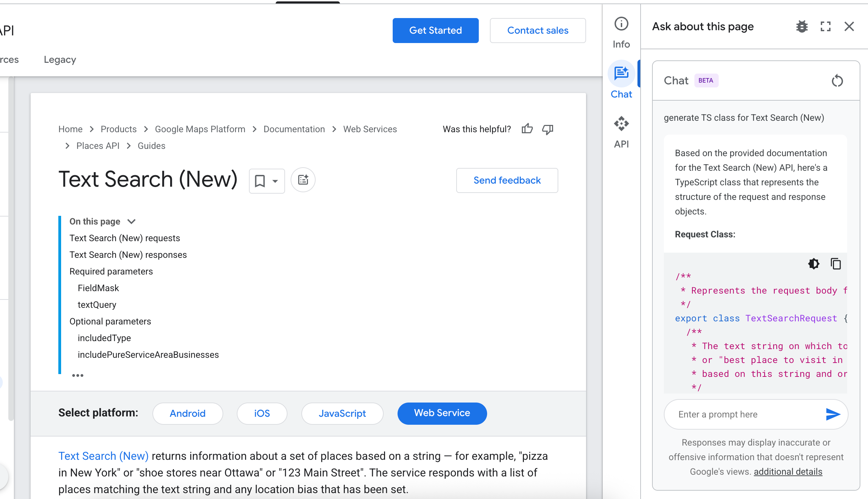Open Text Search (New) link in paragraph
868x499 pixels.
click(x=103, y=456)
